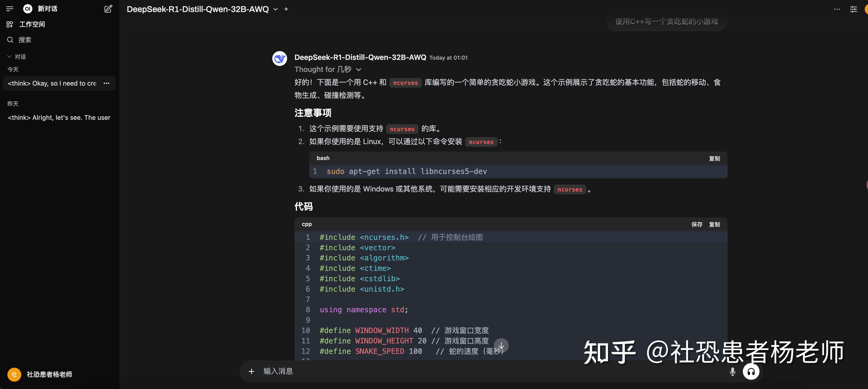The width and height of the screenshot is (868, 389).
Task: Collapse the 对话 conversation list section
Action: pos(9,57)
